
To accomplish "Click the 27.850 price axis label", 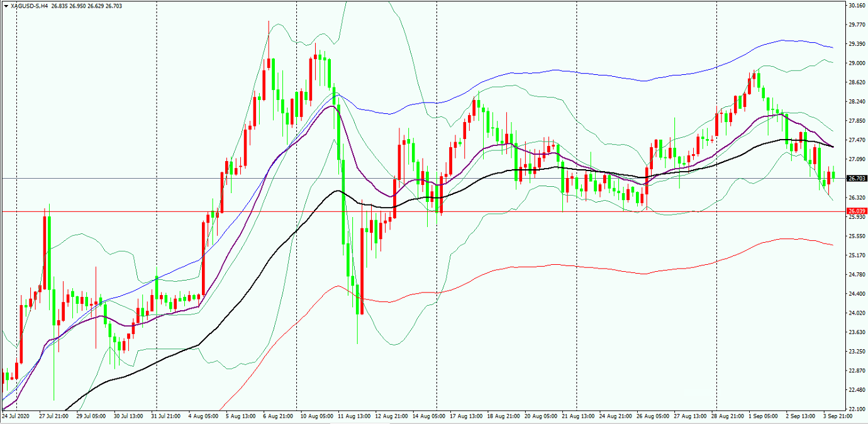I will click(x=856, y=121).
